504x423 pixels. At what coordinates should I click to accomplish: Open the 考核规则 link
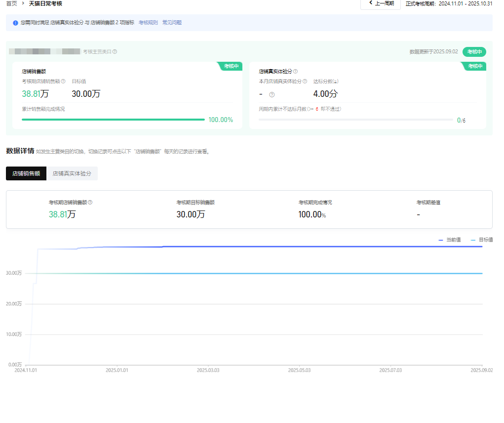pyautogui.click(x=148, y=23)
